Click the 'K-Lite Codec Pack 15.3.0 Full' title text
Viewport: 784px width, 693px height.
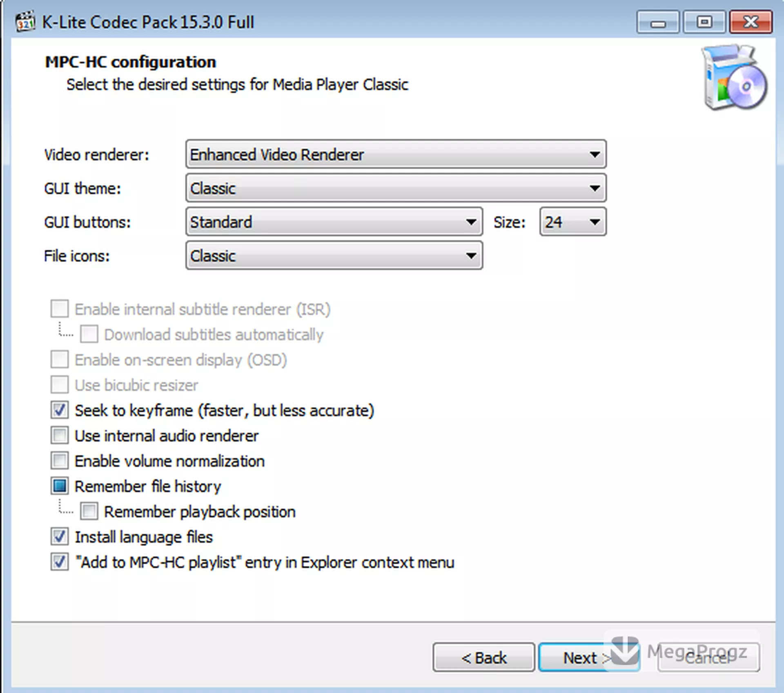coord(148,22)
